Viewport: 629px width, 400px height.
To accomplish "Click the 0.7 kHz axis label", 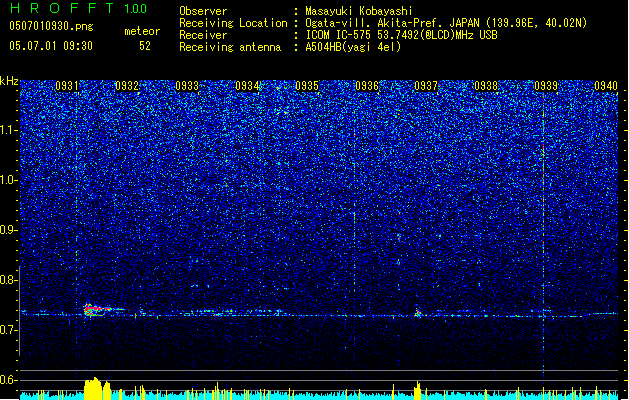I will click(x=9, y=330).
